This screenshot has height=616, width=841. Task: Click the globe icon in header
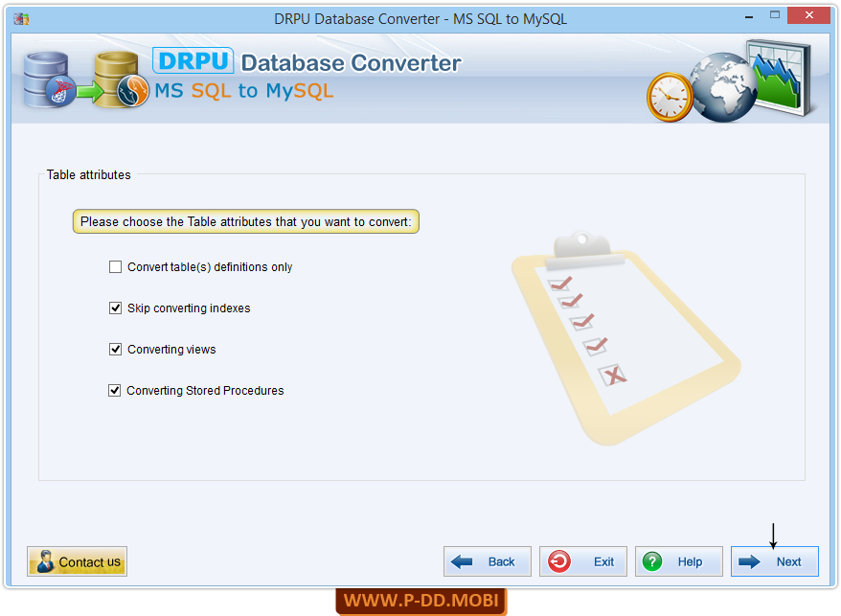(x=723, y=87)
